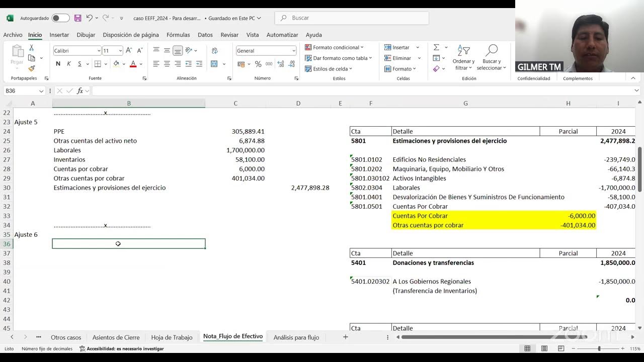Click the red font color A swatch
The width and height of the screenshot is (644, 362).
coord(133,64)
